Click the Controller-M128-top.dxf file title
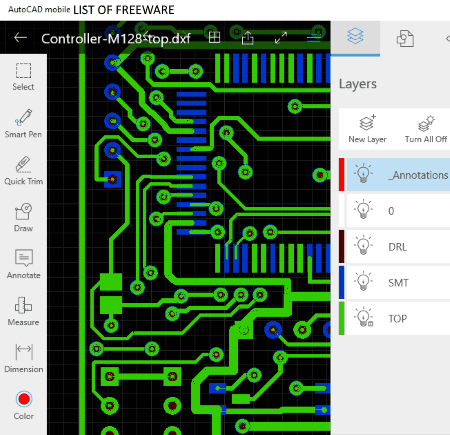450x435 pixels. (116, 39)
